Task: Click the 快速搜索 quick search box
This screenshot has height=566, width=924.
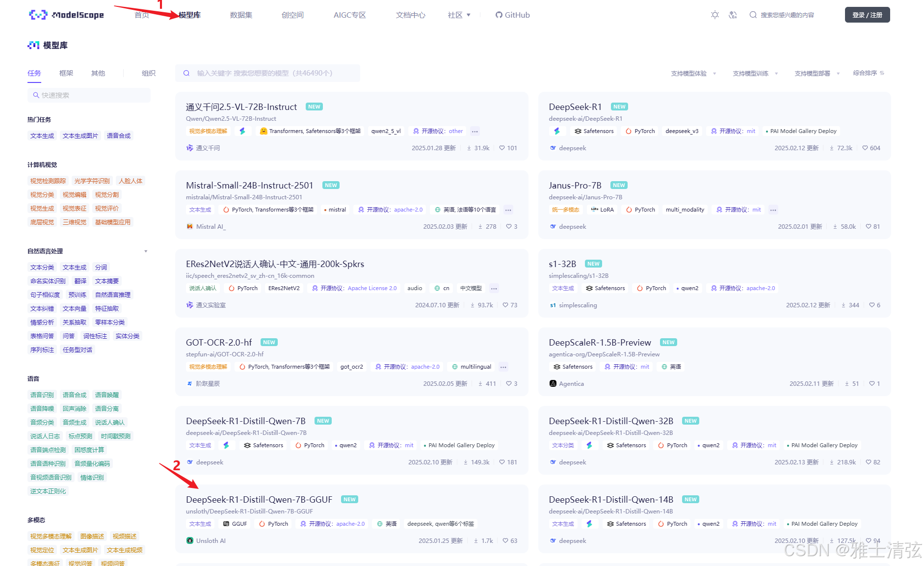Action: (89, 95)
